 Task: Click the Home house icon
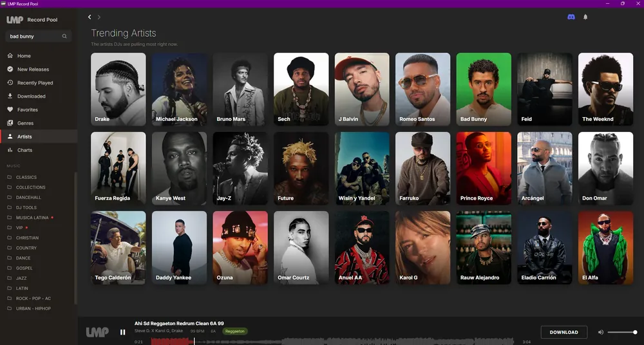(10, 55)
